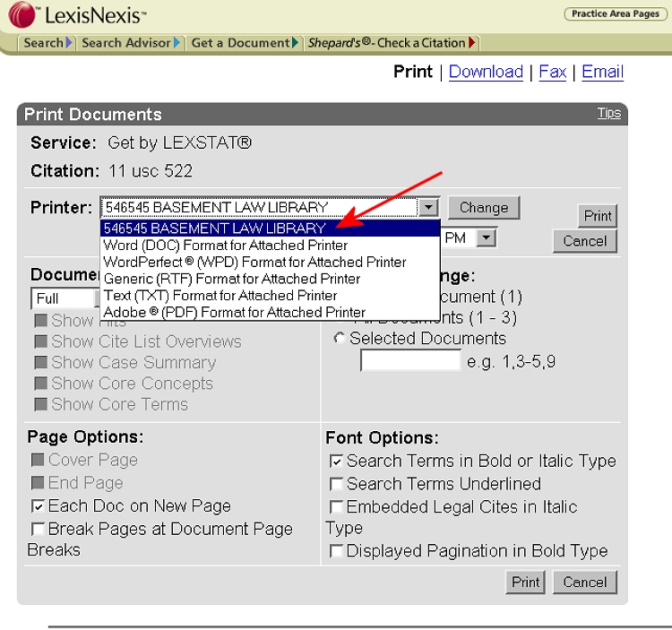The image size is (672, 630).
Task: Click the Practice Area Pages button
Action: pyautogui.click(x=615, y=13)
